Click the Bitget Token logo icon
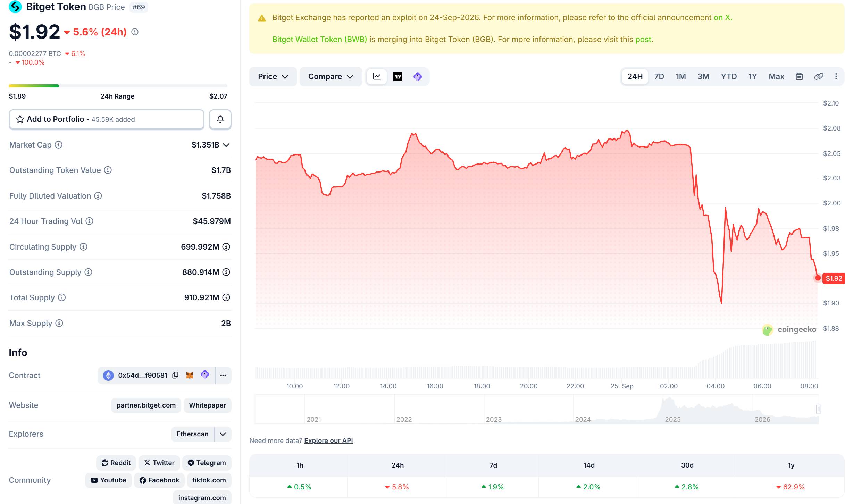This screenshot has width=845, height=504. click(15, 7)
